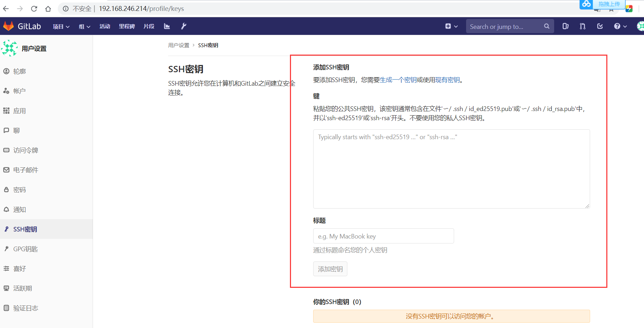Open the 密码 settings page
The height and width of the screenshot is (328, 644).
[x=19, y=190]
